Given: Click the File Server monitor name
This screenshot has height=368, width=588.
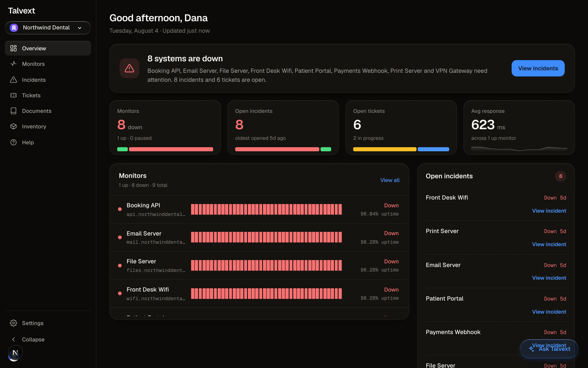Looking at the screenshot, I should click(x=141, y=261).
